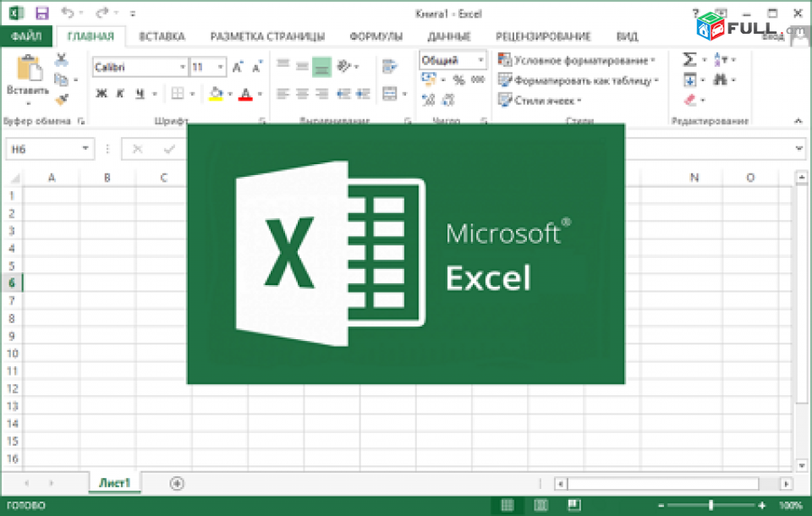The width and height of the screenshot is (812, 516).
Task: Toggle italic К formatting
Action: pos(120,94)
